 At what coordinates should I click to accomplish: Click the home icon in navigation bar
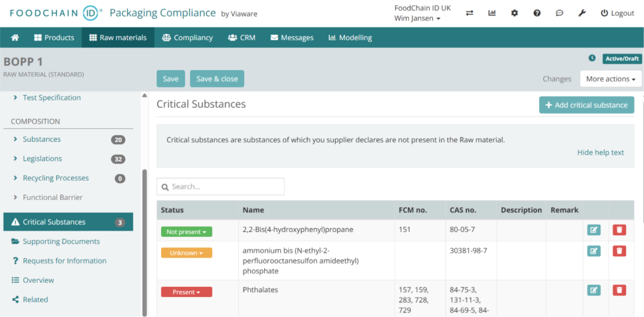click(15, 37)
